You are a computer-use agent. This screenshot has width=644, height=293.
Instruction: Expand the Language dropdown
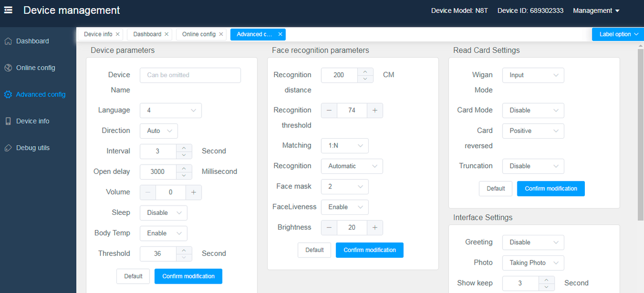171,110
